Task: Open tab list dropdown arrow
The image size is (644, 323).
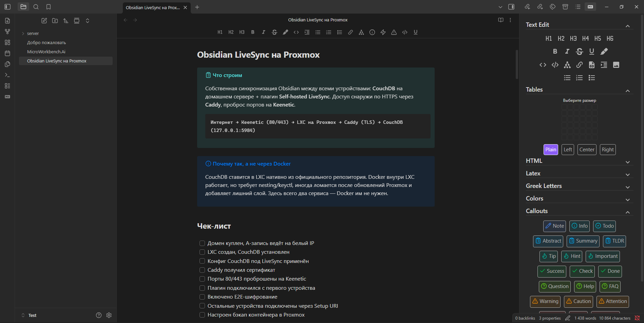Action: [500, 7]
